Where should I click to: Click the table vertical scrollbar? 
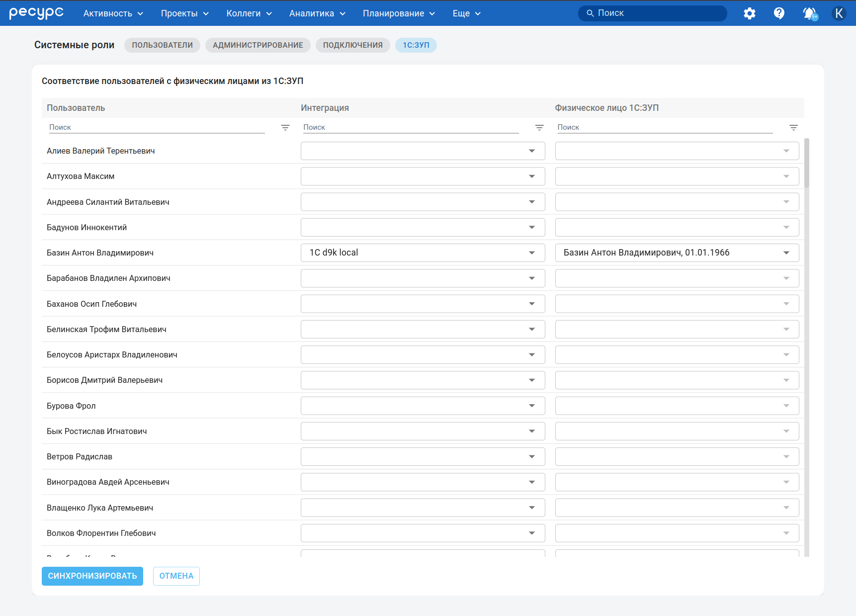click(x=807, y=164)
